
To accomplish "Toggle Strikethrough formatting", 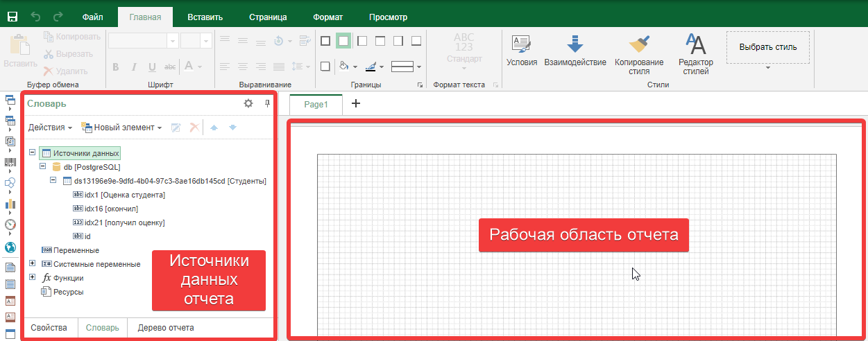I will click(170, 67).
